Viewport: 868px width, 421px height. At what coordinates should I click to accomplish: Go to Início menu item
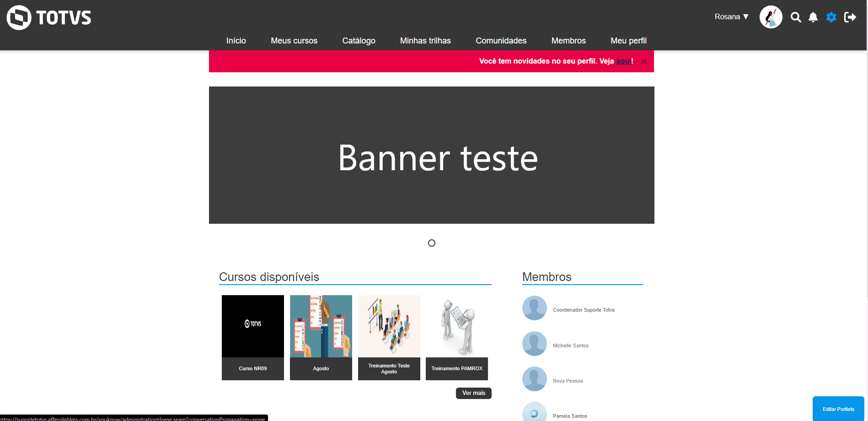[x=236, y=41]
